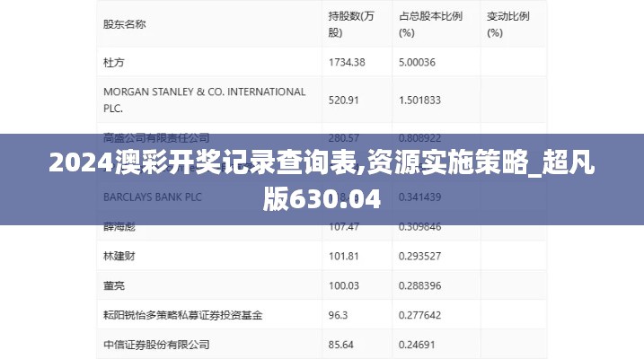Select 中信证券股份有限公司 shareholder entry
The image size is (644, 359).
(x=156, y=344)
